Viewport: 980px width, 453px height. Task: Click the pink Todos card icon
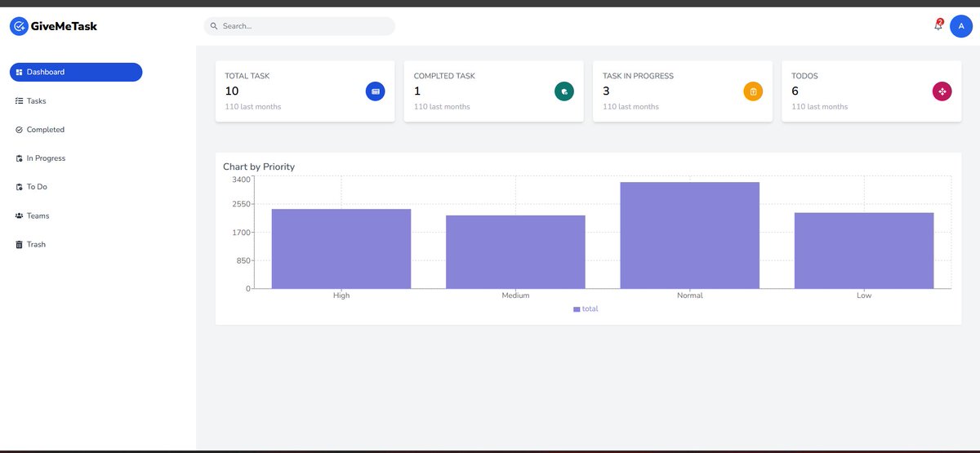(x=942, y=91)
